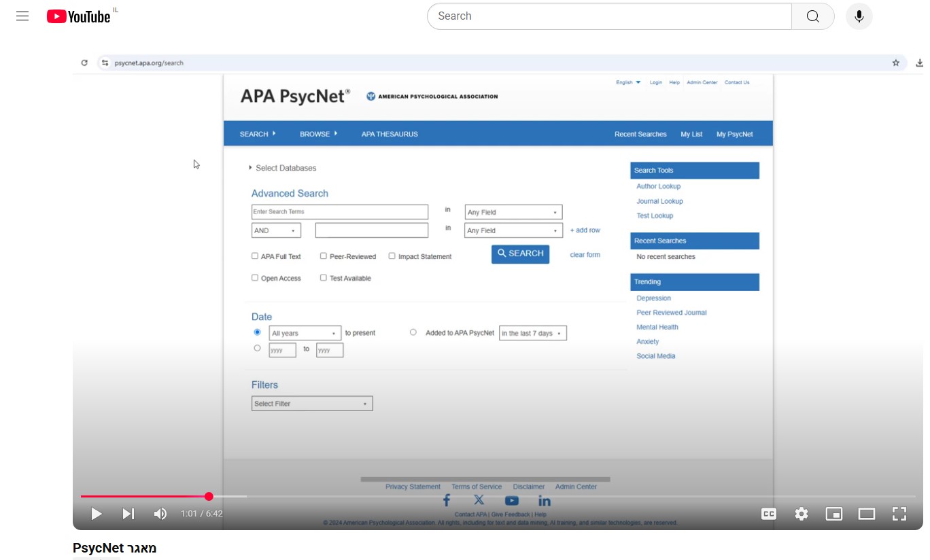Toggle closed captions with the CC icon
Image resolution: width=930 pixels, height=560 pixels.
coord(769,514)
